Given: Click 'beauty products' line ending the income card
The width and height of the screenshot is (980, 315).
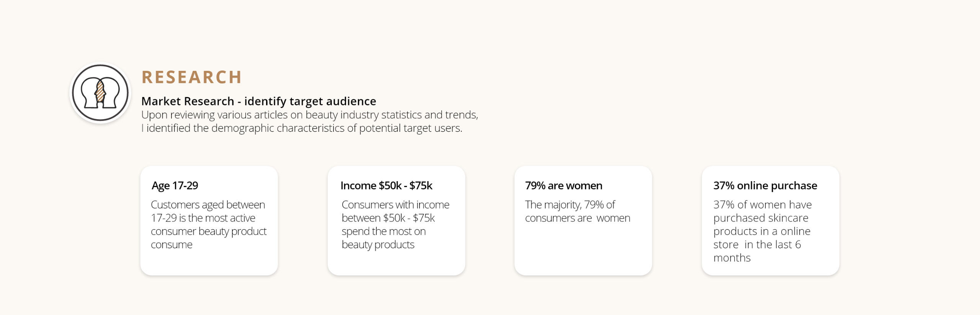Looking at the screenshot, I should [378, 244].
